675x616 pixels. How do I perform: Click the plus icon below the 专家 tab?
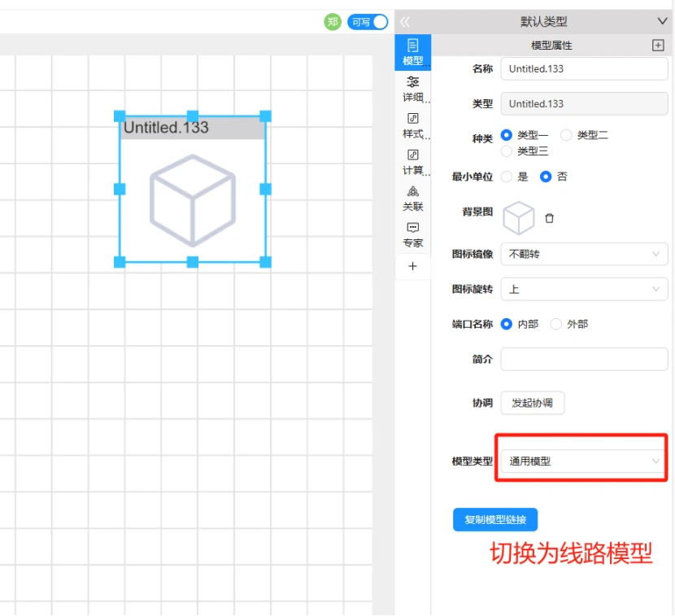[412, 266]
